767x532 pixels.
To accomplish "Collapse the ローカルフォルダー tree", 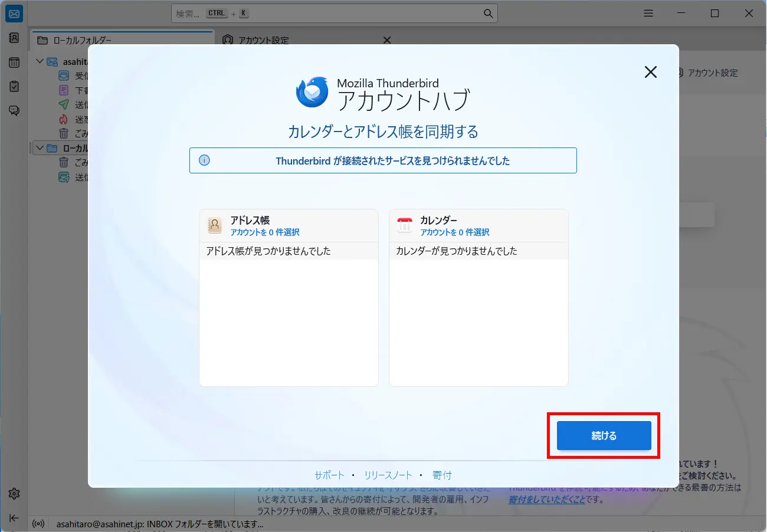I will tap(40, 148).
